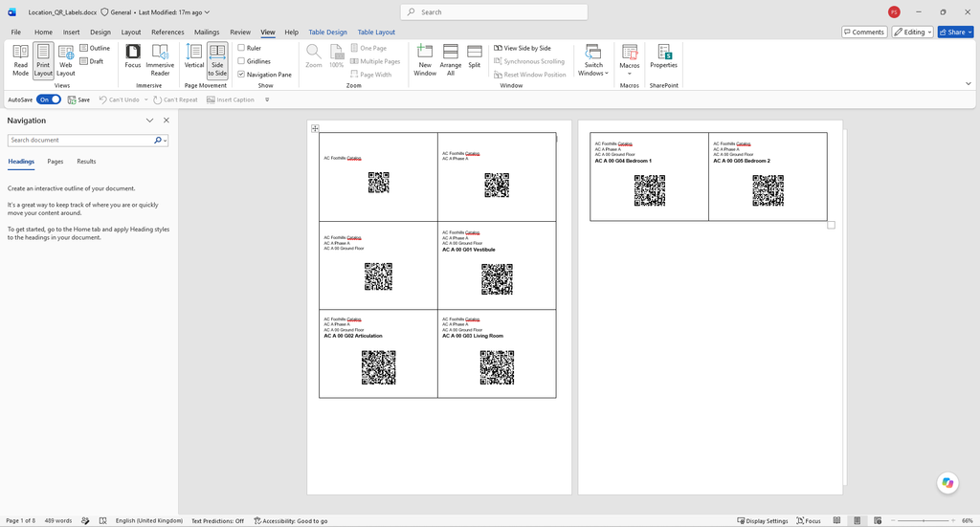Open the Table Design tab

(327, 32)
